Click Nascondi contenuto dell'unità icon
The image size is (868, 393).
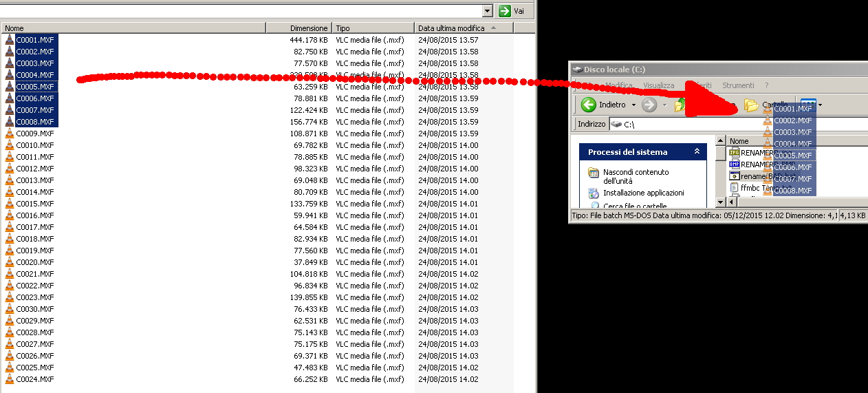click(x=594, y=172)
